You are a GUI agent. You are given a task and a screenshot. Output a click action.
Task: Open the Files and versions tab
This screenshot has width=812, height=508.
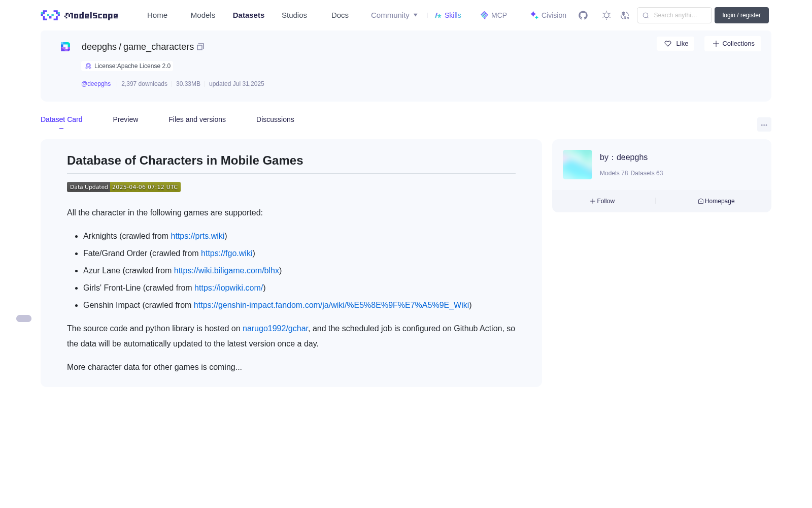click(x=197, y=119)
